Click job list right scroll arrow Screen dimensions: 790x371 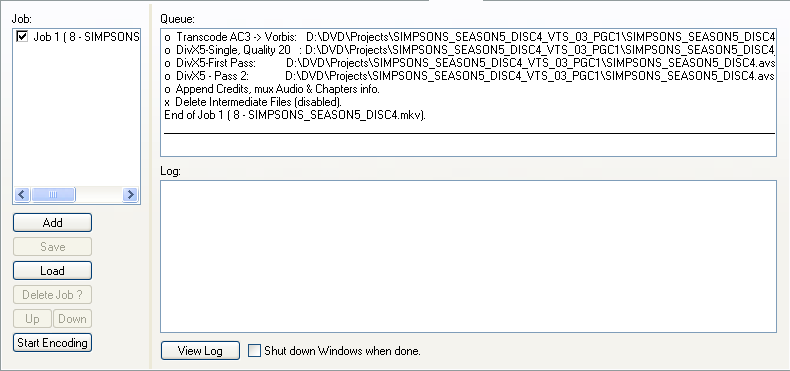tap(130, 195)
